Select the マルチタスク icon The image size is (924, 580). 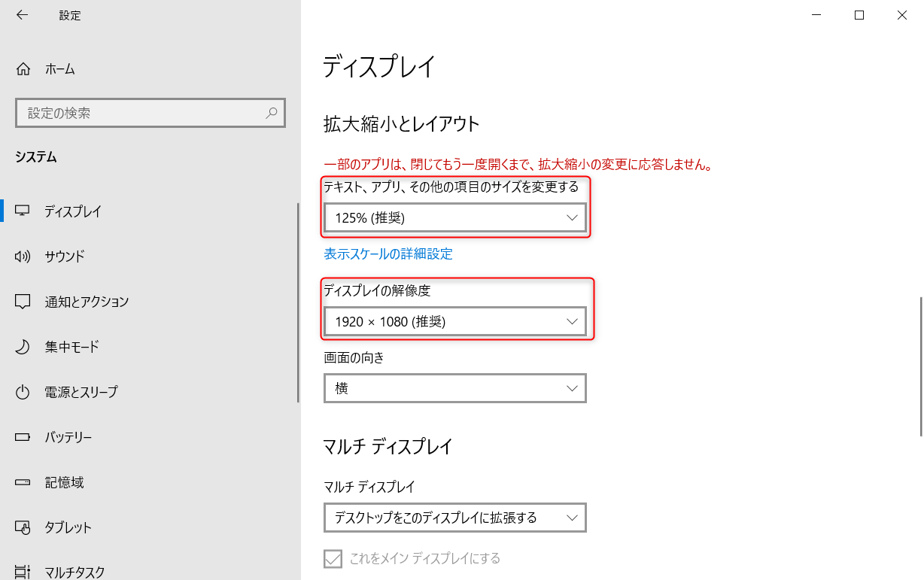[x=23, y=572]
